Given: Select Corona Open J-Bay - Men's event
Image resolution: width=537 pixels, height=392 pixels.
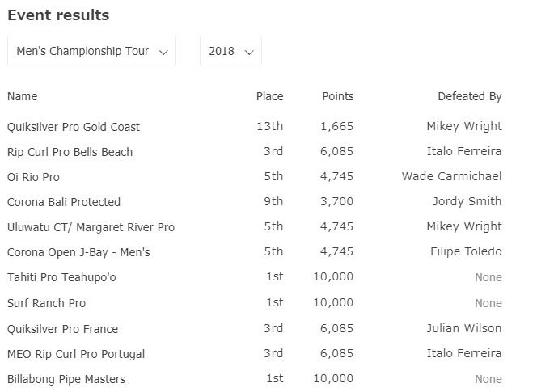Looking at the screenshot, I should point(78,252).
